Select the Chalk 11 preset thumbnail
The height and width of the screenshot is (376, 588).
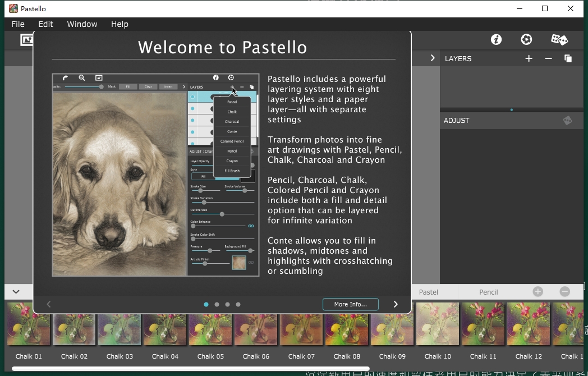[483, 324]
